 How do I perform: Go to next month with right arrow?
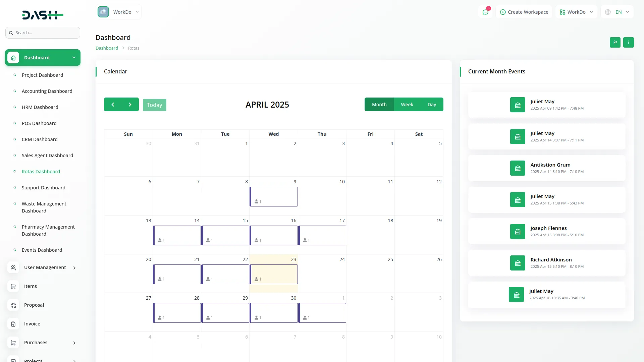coord(130,105)
